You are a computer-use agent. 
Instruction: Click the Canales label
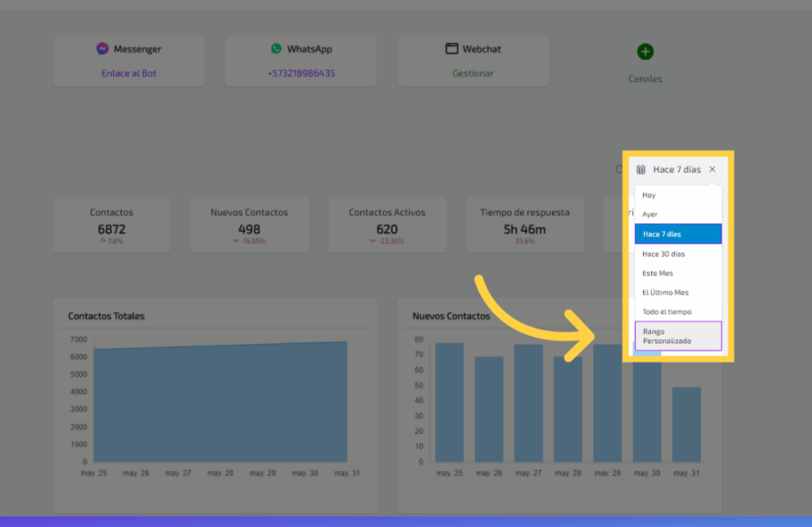click(x=645, y=79)
